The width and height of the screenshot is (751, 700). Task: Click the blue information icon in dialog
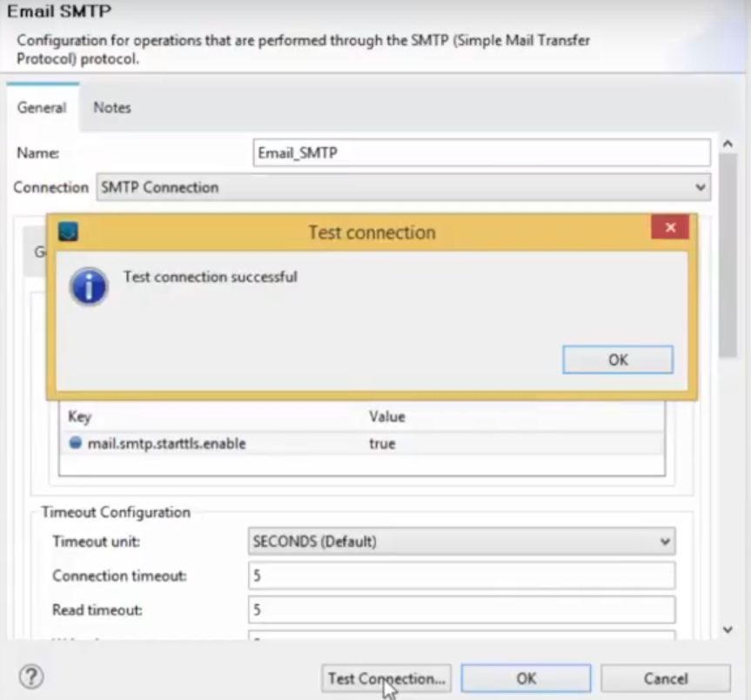[89, 286]
